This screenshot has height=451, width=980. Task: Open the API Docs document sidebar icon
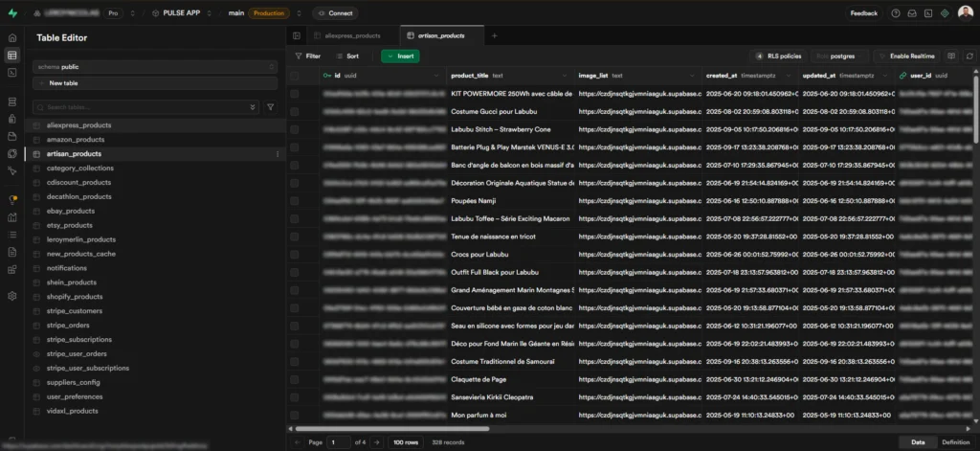(11, 252)
